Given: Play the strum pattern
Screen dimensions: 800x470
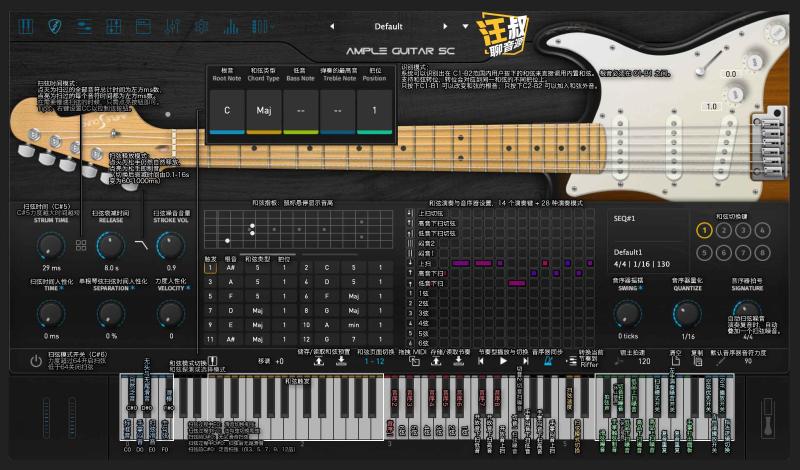Looking at the screenshot, I should (x=503, y=361).
